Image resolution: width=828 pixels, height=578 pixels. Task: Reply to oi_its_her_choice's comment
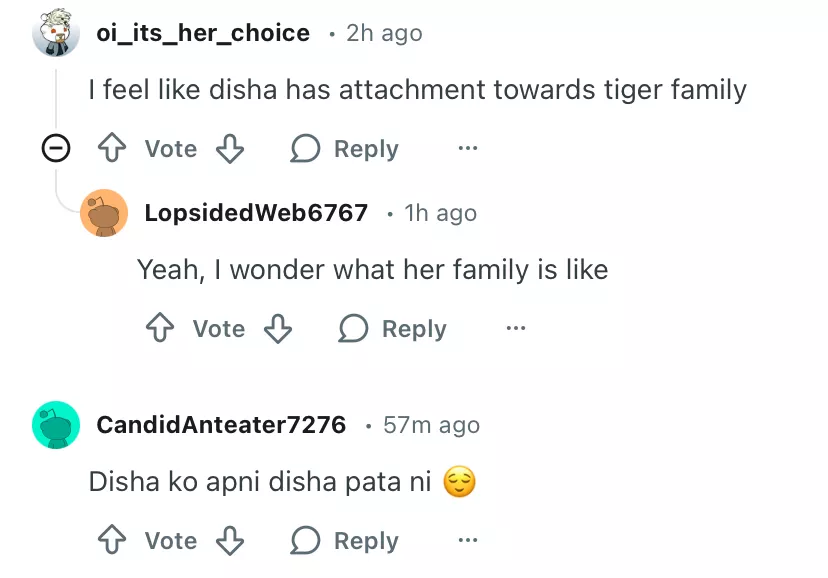click(x=345, y=149)
